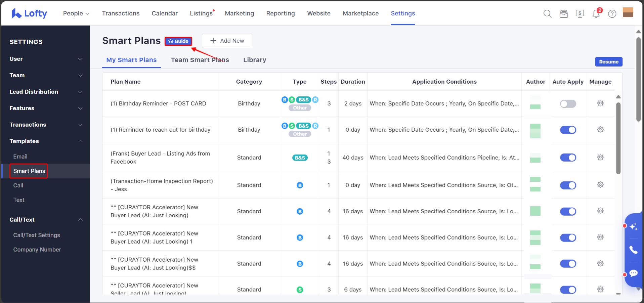The width and height of the screenshot is (644, 303).
Task: Open the billing/payments icon in the header
Action: pyautogui.click(x=579, y=13)
